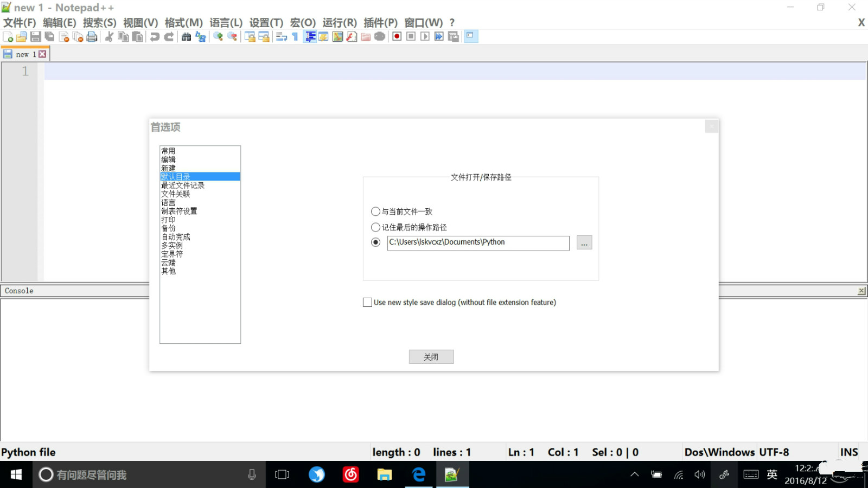Click the Stop recording macro icon
Viewport: 868px width, 488px height.
(411, 36)
